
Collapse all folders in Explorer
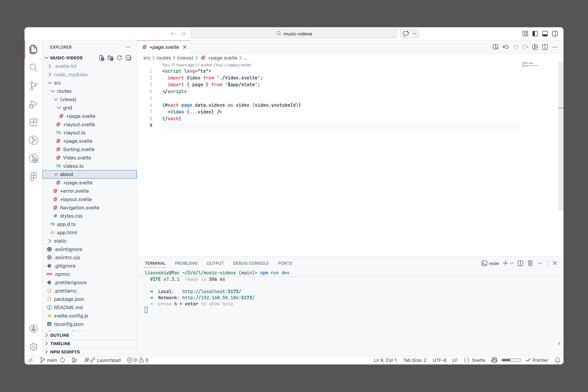(129, 58)
